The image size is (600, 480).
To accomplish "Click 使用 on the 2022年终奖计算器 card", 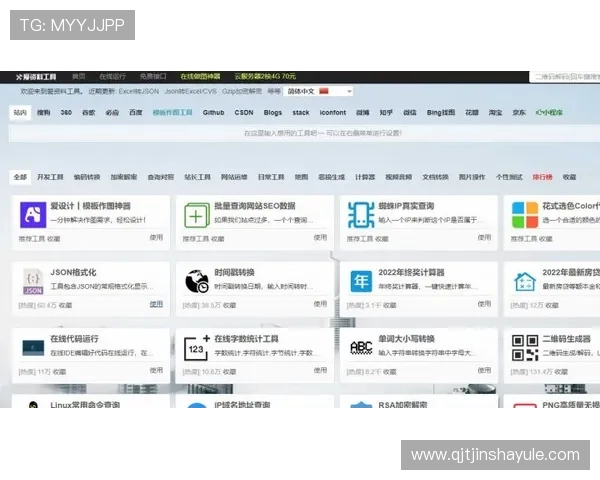I will point(484,304).
